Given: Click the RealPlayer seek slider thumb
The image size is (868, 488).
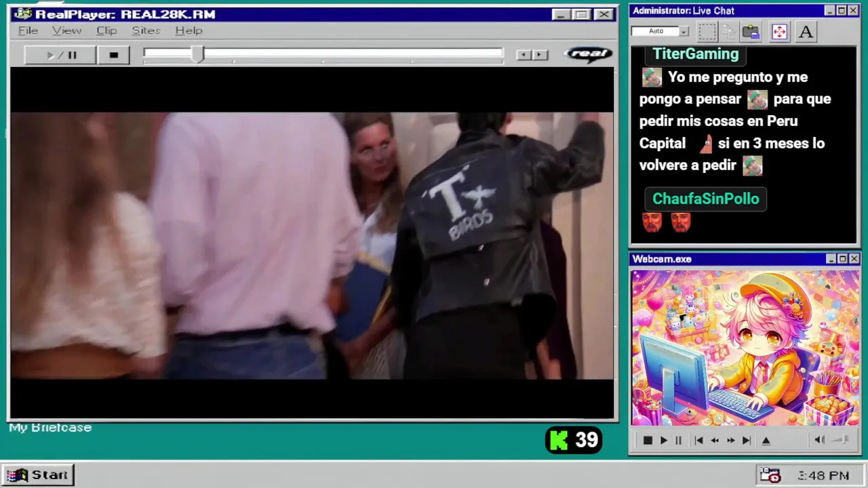Looking at the screenshot, I should tap(197, 55).
